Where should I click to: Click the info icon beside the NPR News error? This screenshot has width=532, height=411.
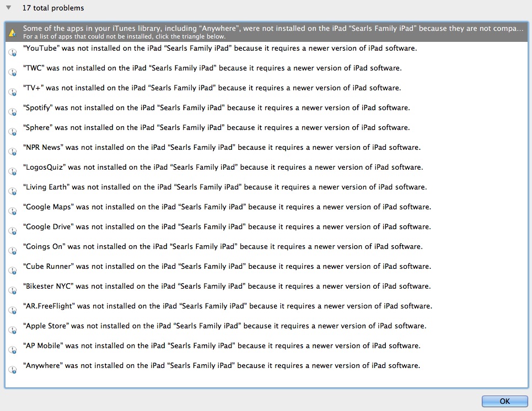click(12, 152)
